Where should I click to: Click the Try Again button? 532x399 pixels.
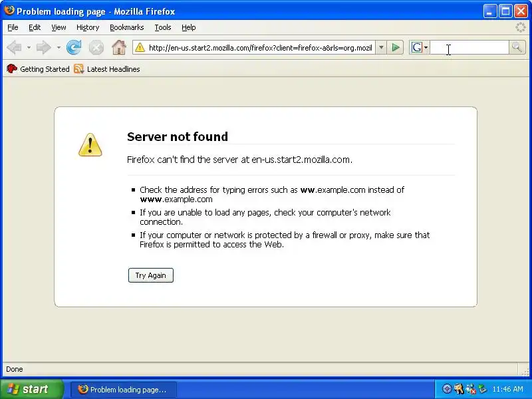click(x=151, y=275)
